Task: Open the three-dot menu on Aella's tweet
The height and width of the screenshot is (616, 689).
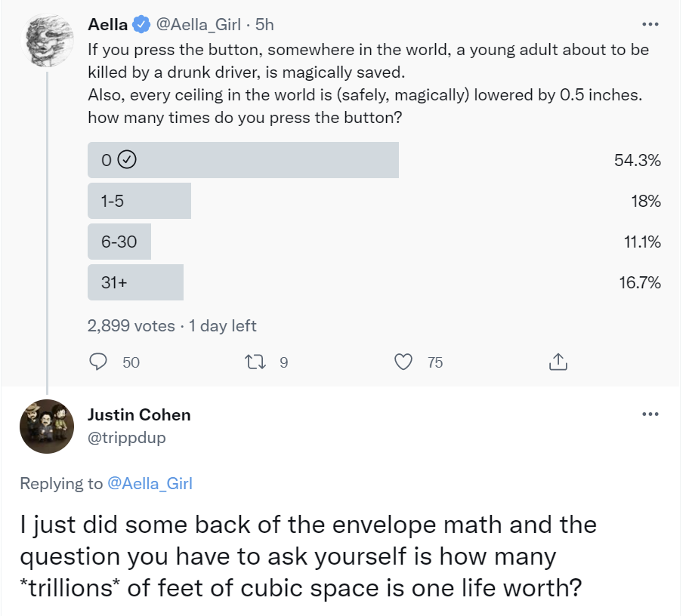Action: (x=649, y=24)
